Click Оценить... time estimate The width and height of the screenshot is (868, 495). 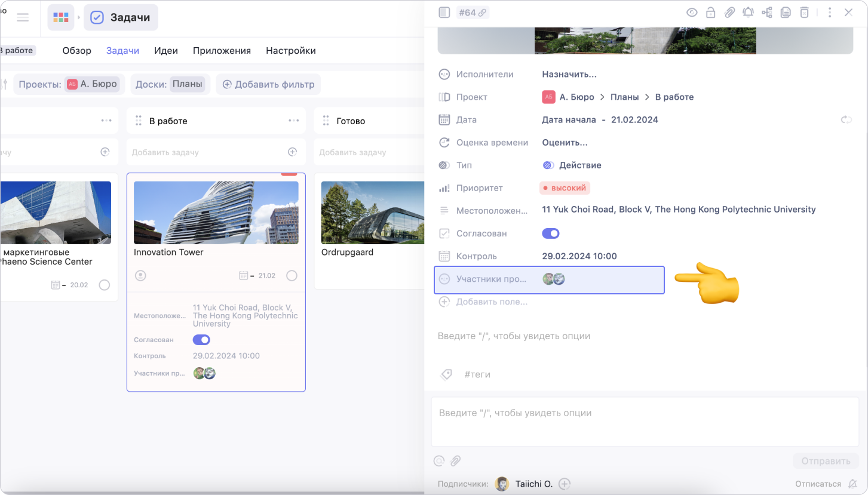pyautogui.click(x=565, y=143)
